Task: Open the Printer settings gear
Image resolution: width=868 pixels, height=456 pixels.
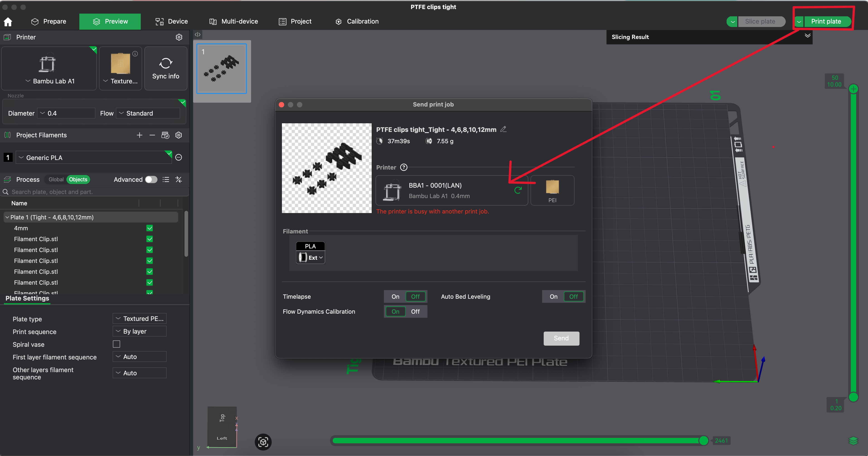Action: tap(179, 37)
